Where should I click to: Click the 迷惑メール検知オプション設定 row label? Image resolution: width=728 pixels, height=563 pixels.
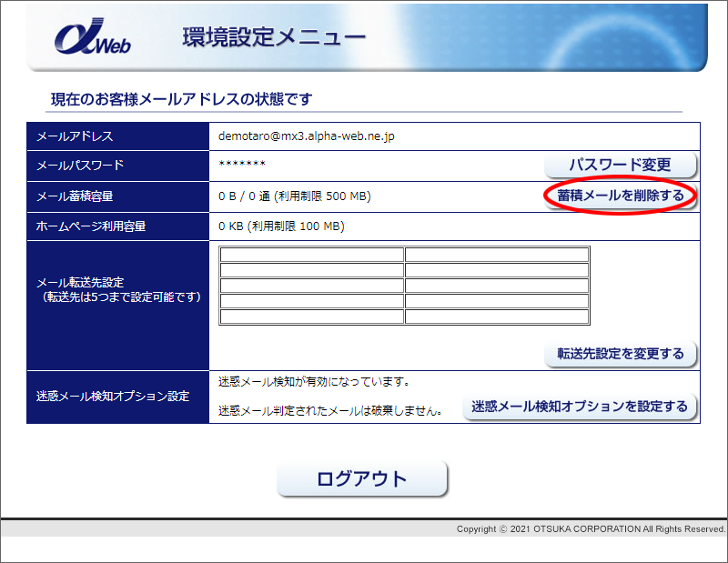113,397
